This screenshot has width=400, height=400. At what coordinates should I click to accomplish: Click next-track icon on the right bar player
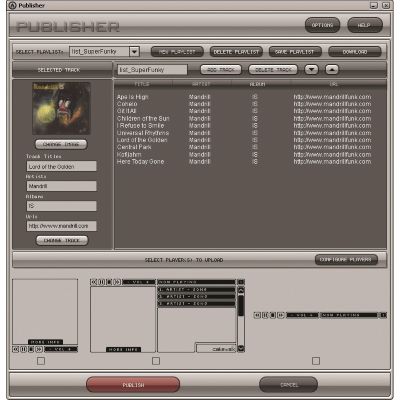coord(281,315)
